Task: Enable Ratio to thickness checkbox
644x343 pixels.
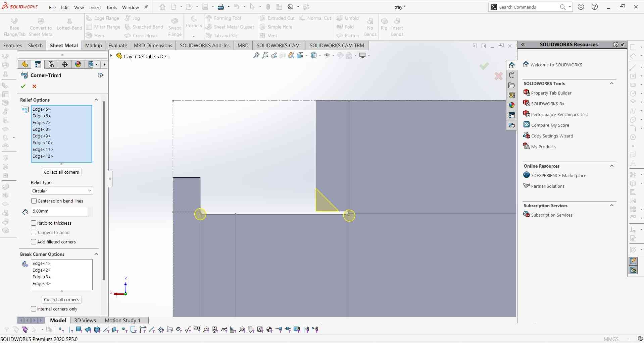Action: coord(34,223)
